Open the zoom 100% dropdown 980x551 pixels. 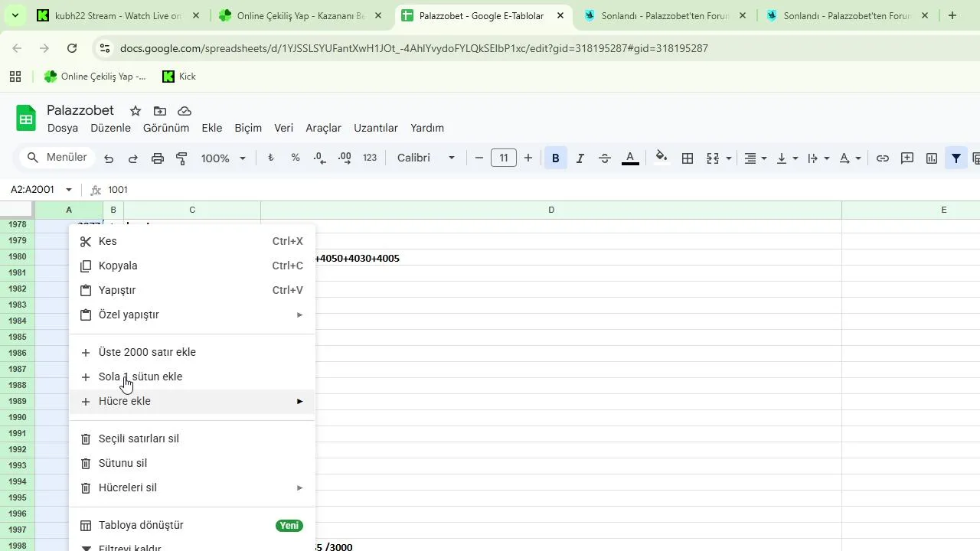point(224,158)
